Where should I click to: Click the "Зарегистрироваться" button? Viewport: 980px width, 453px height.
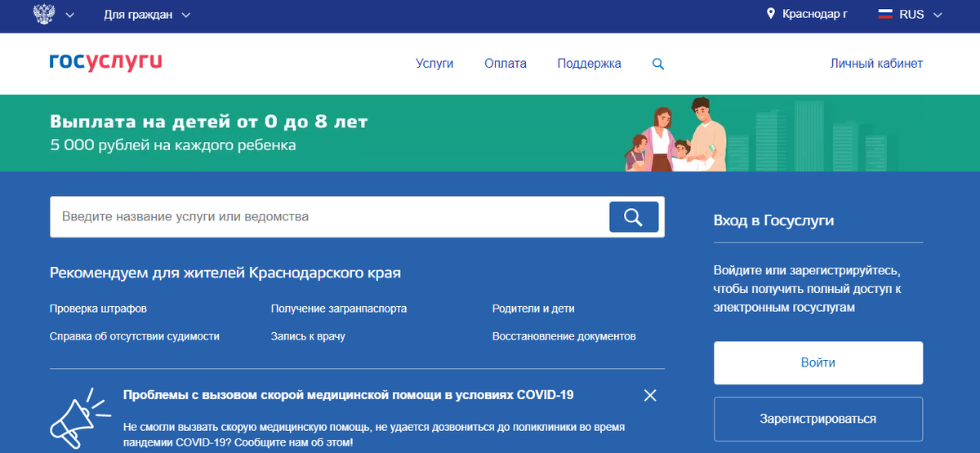[818, 419]
